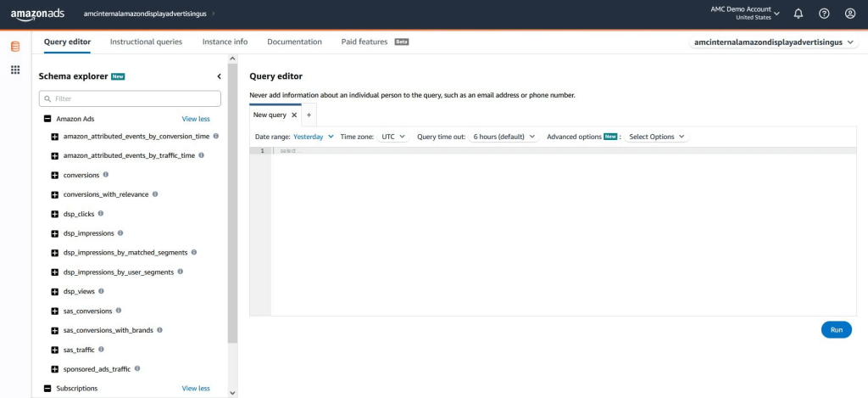This screenshot has height=398, width=868.
Task: Open the Advanced Select Options dropdown
Action: 656,137
